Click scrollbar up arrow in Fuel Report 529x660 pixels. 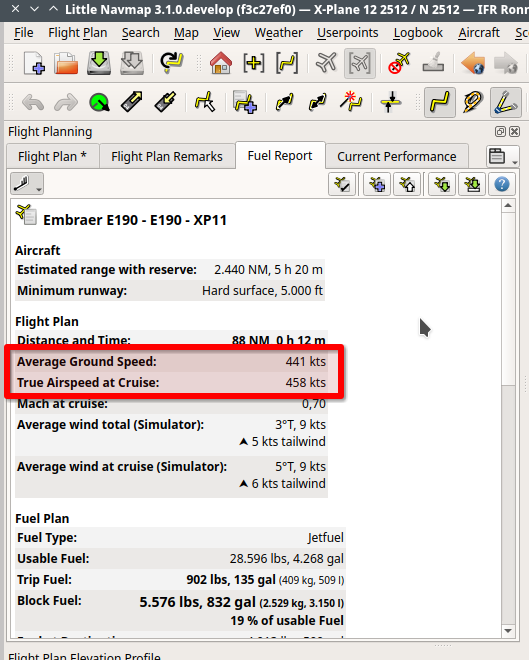tap(508, 206)
